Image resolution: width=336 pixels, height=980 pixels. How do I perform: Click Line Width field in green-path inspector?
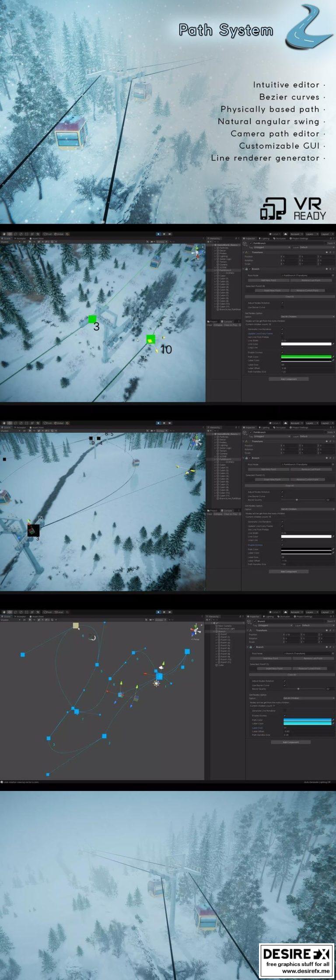point(308,340)
